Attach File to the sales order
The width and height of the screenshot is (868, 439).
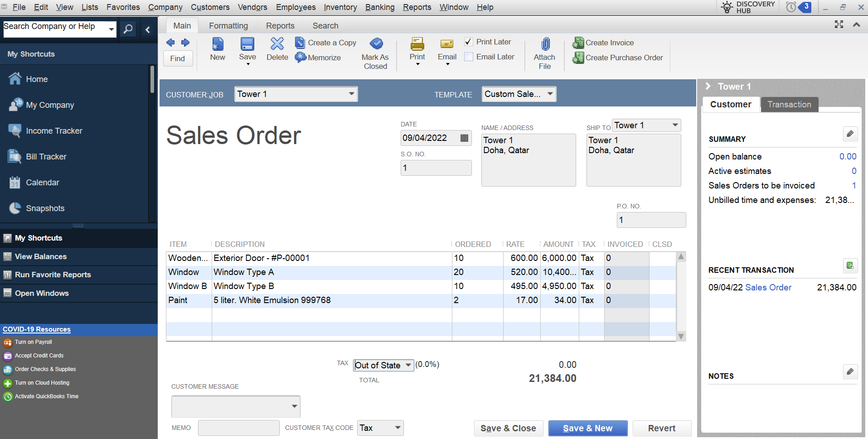[x=544, y=53]
